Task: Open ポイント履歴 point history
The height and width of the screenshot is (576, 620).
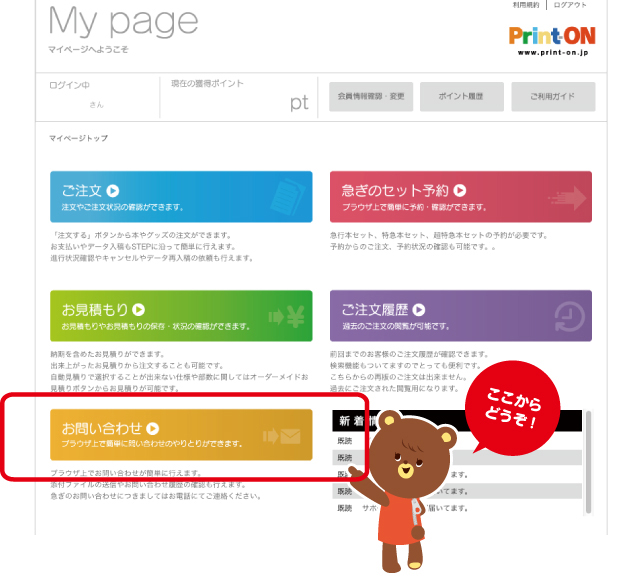Action: 461,96
